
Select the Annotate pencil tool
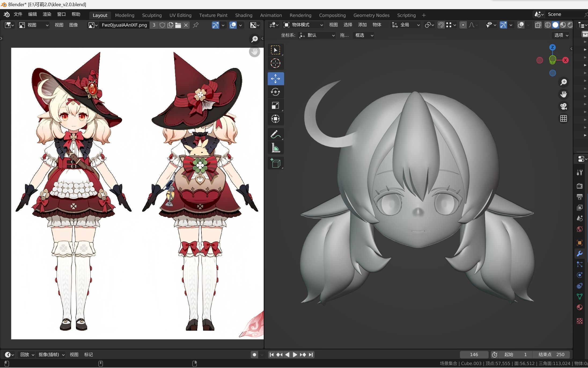(x=275, y=134)
